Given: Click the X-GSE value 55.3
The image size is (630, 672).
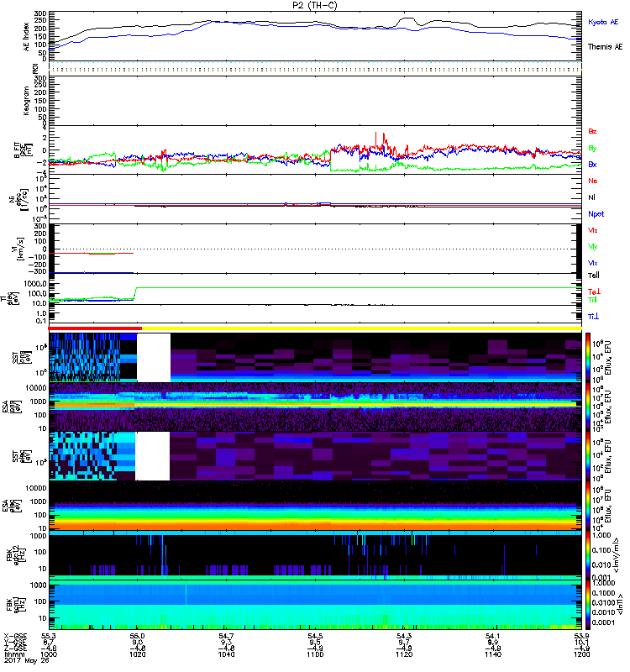Looking at the screenshot, I should (49, 637).
